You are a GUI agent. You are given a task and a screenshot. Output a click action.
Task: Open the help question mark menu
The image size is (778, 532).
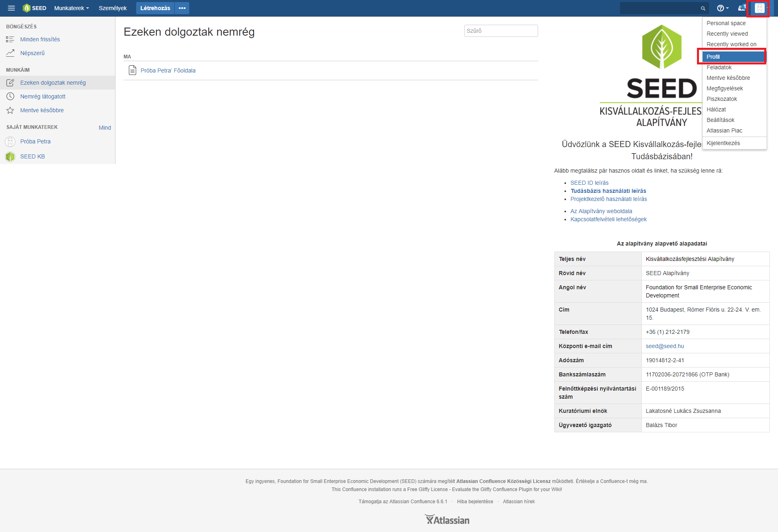[x=722, y=8]
